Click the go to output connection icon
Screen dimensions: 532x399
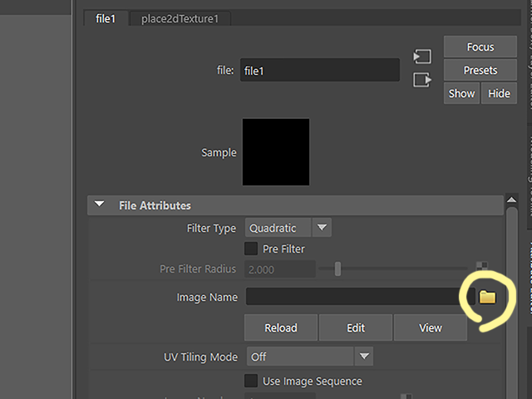click(x=422, y=80)
